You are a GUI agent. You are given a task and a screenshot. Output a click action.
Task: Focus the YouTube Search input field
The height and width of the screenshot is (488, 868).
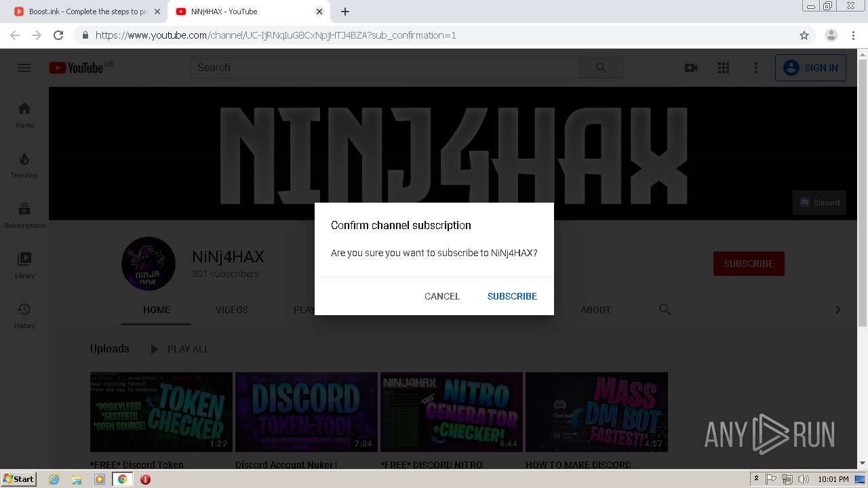[x=385, y=68]
